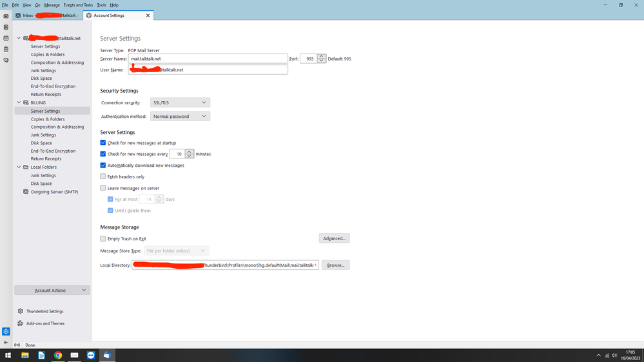644x362 pixels.
Task: Open Connection security dropdown
Action: click(x=180, y=102)
